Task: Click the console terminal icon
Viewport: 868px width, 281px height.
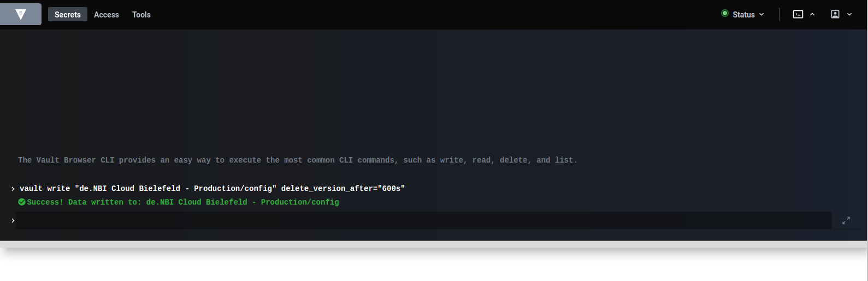Action: 798,14
